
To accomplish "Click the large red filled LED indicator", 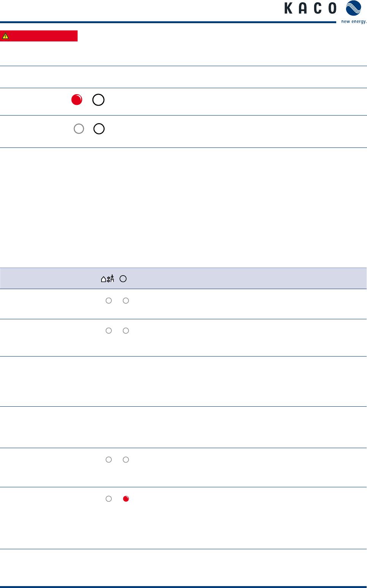I will 77,100.
